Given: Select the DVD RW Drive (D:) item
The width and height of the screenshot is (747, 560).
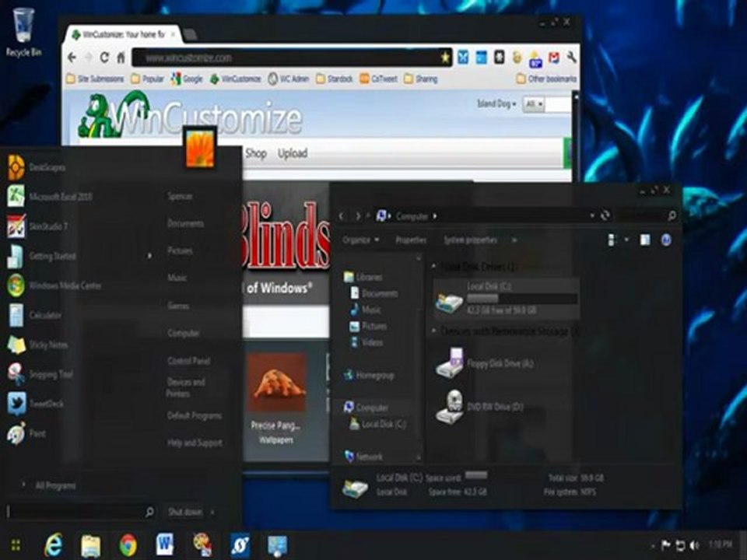Looking at the screenshot, I should coord(479,406).
